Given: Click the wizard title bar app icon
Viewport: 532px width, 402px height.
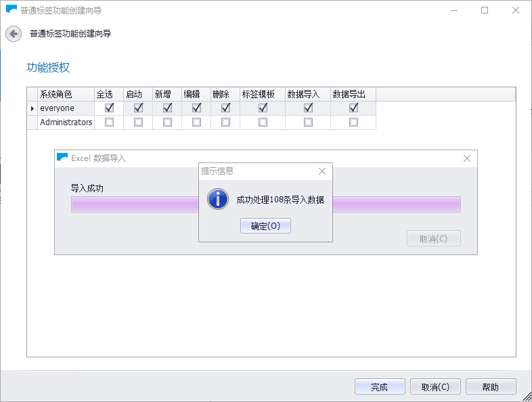Looking at the screenshot, I should tap(12, 10).
